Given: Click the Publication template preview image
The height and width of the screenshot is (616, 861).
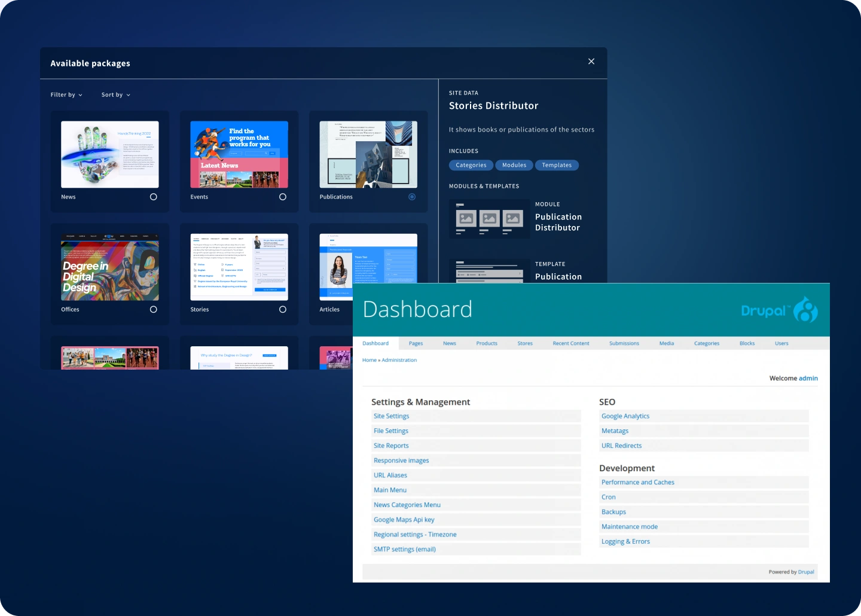Looking at the screenshot, I should click(x=489, y=274).
